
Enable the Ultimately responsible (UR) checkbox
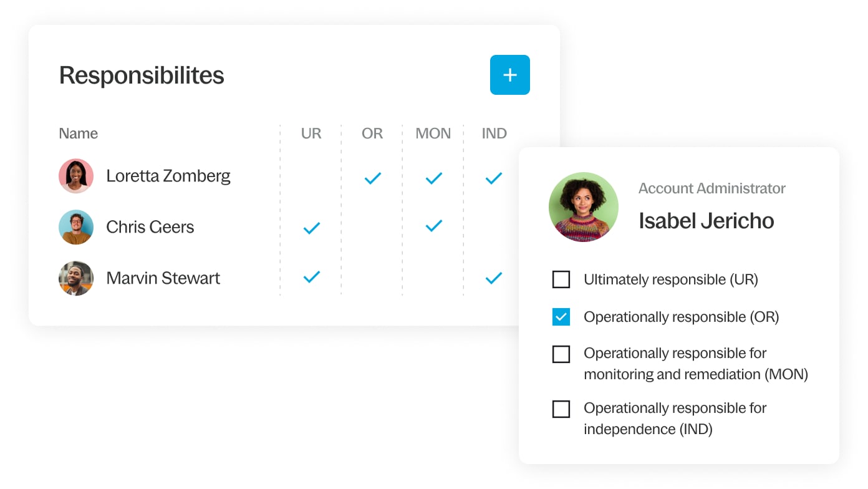tap(561, 279)
